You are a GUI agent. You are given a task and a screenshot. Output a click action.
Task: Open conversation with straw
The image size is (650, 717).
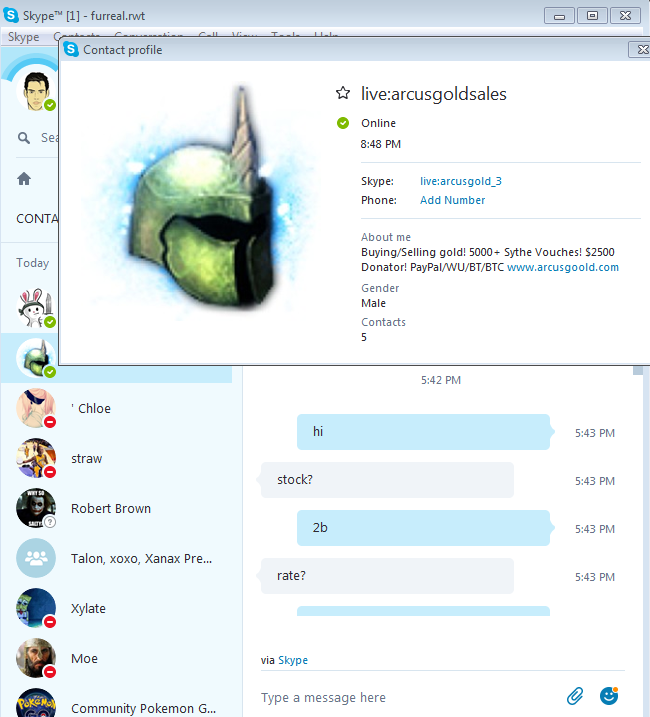coord(116,458)
